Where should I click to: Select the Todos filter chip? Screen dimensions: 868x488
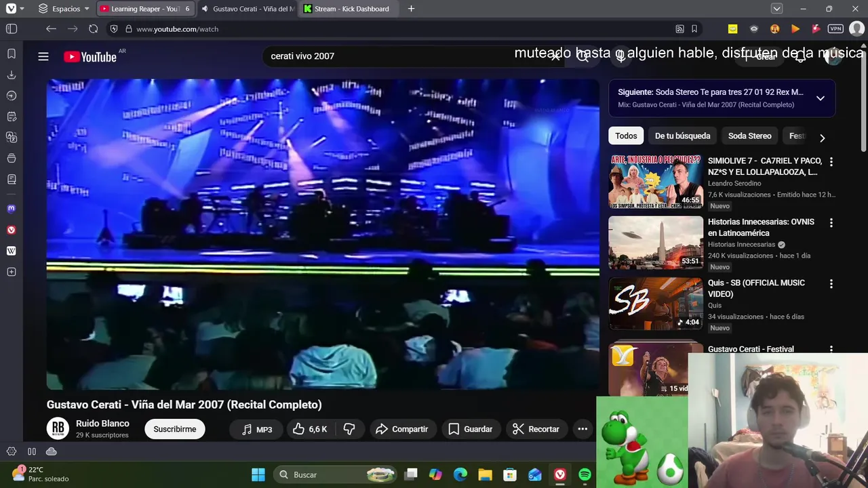coord(626,136)
